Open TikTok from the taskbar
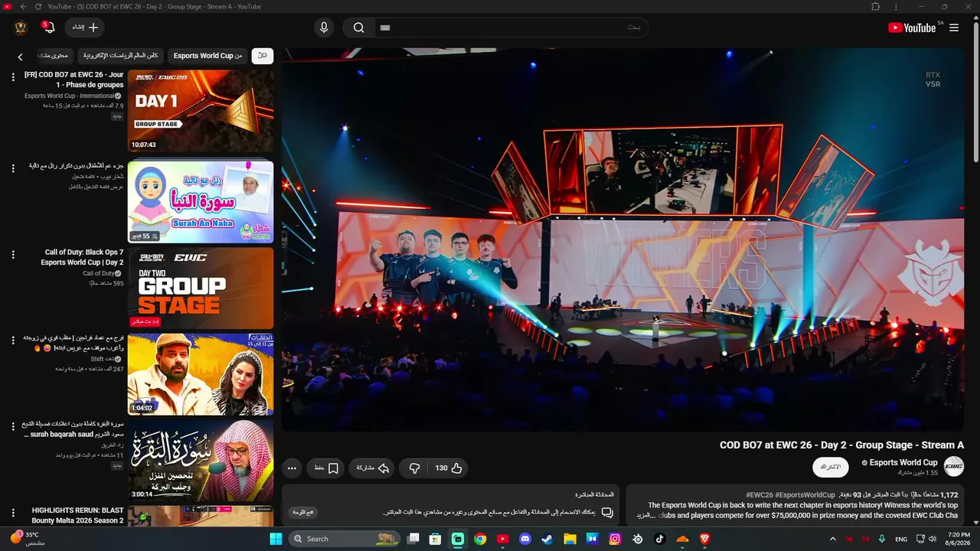This screenshot has height=551, width=980. point(660,539)
